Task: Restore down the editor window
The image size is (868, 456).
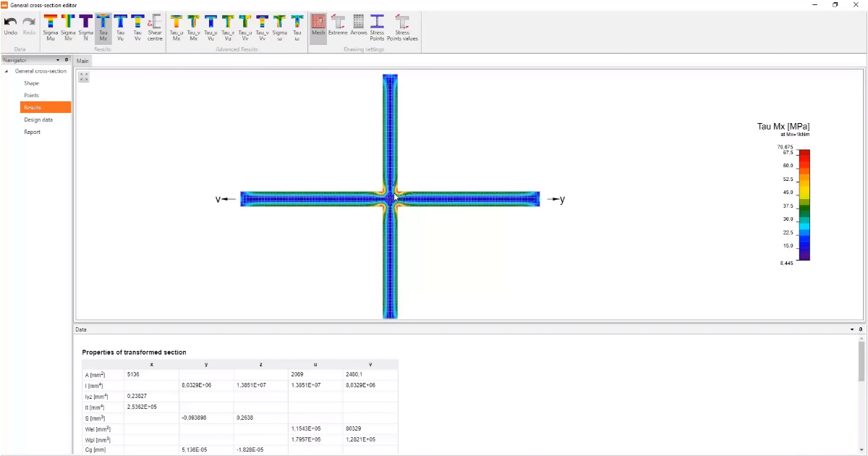Action: click(835, 4)
